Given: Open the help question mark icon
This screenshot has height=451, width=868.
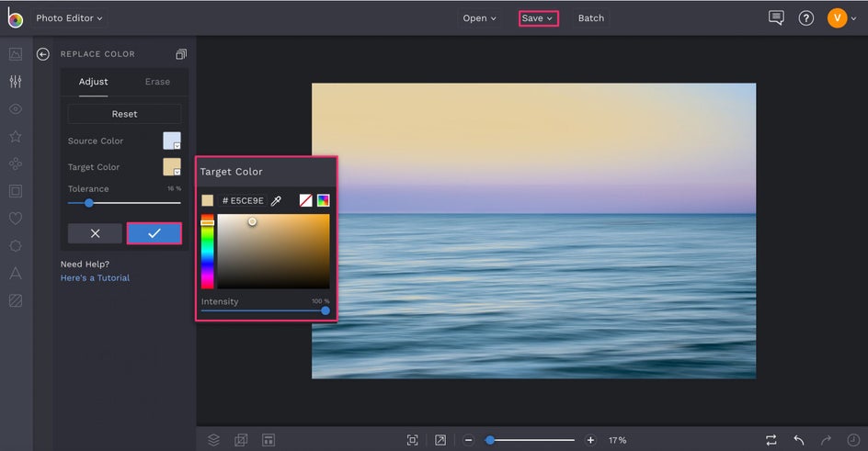Looking at the screenshot, I should pos(805,18).
